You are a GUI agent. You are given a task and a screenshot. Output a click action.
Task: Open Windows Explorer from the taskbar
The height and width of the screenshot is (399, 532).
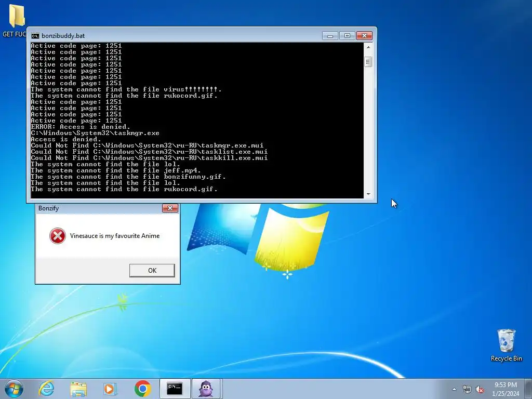click(78, 389)
